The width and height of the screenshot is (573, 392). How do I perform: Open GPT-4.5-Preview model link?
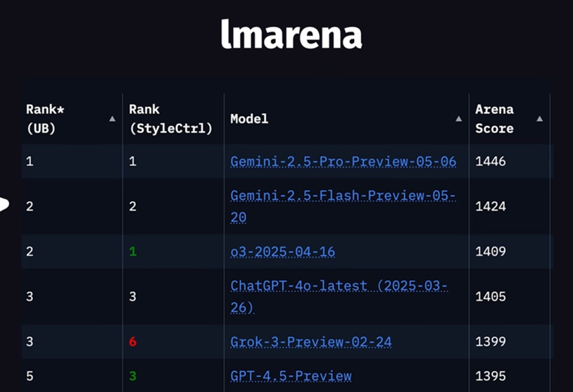point(291,376)
